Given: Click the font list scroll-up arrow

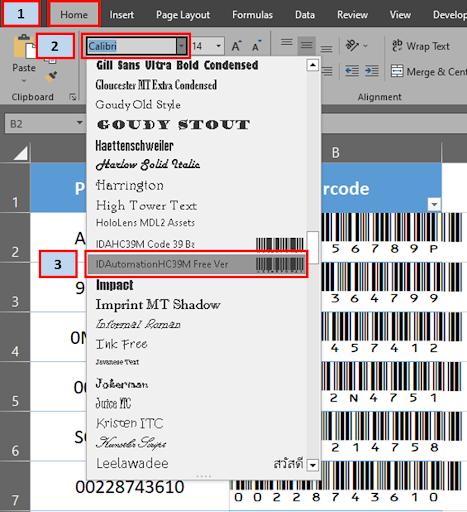Looking at the screenshot, I should click(x=312, y=65).
